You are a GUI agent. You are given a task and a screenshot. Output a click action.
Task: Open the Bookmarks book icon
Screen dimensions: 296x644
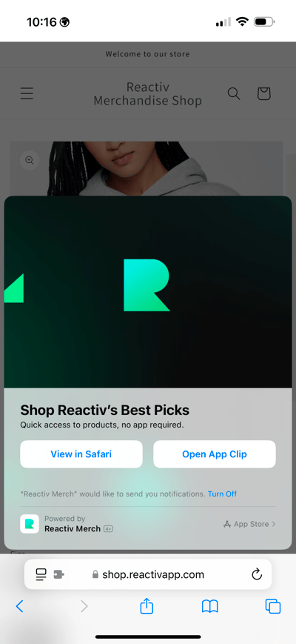(210, 606)
